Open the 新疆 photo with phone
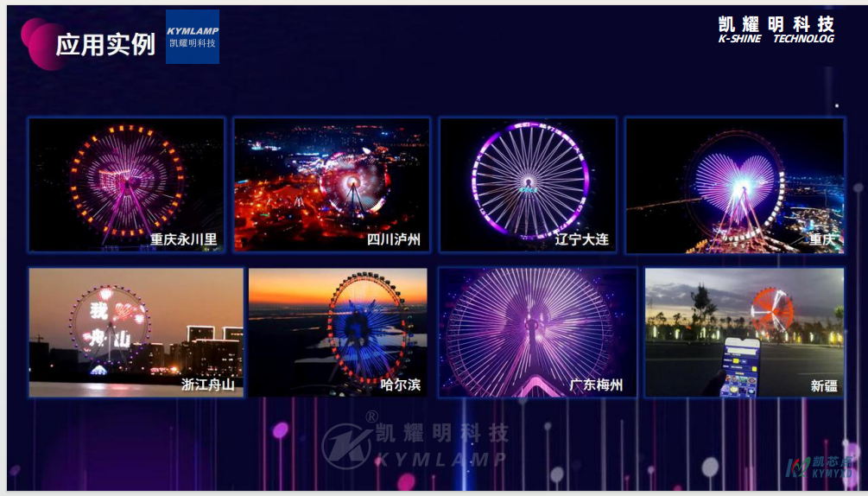Screen dimensions: 868x496 tap(744, 332)
